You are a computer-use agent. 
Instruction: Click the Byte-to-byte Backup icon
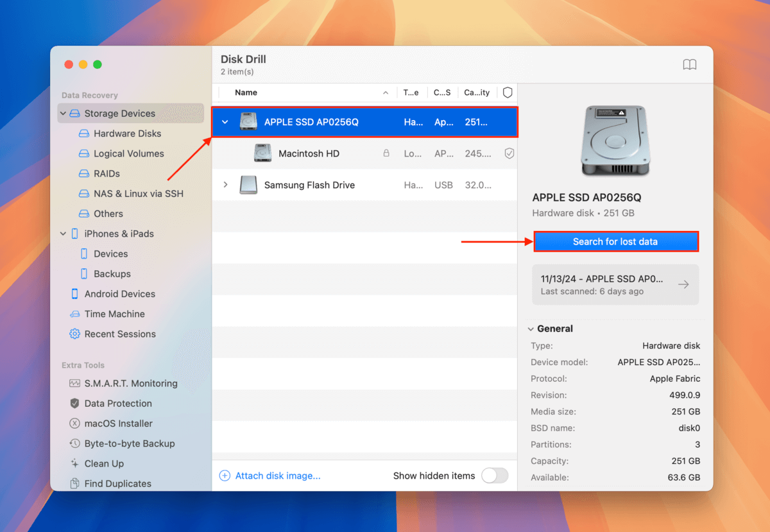click(75, 443)
